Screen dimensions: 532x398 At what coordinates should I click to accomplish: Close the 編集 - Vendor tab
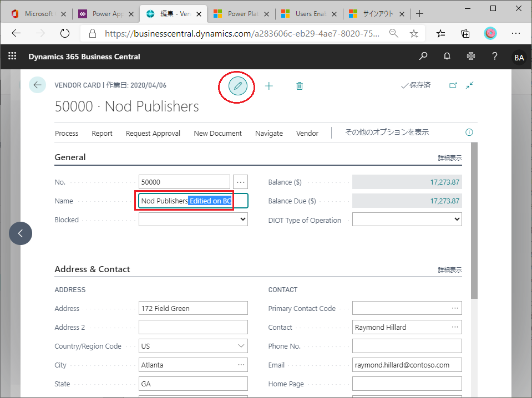199,14
